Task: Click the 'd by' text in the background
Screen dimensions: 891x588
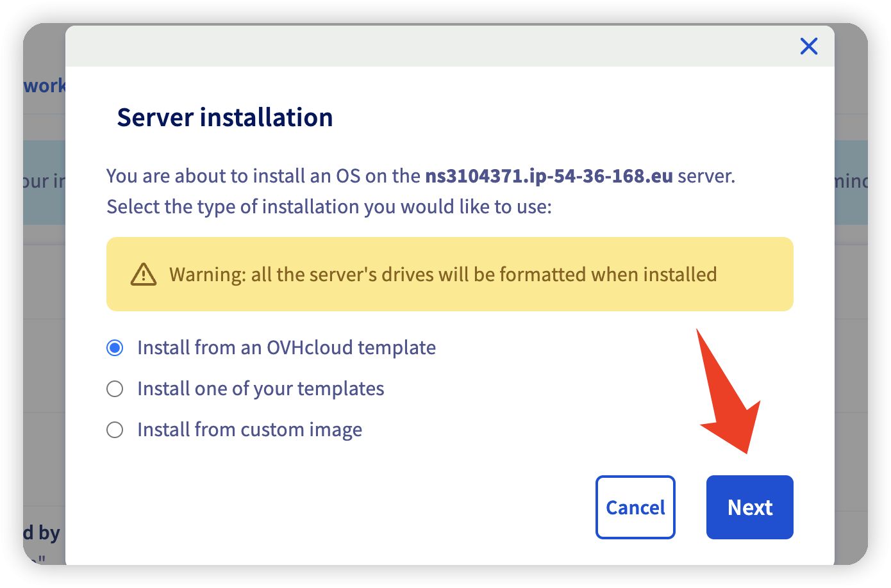Action: click(x=42, y=532)
